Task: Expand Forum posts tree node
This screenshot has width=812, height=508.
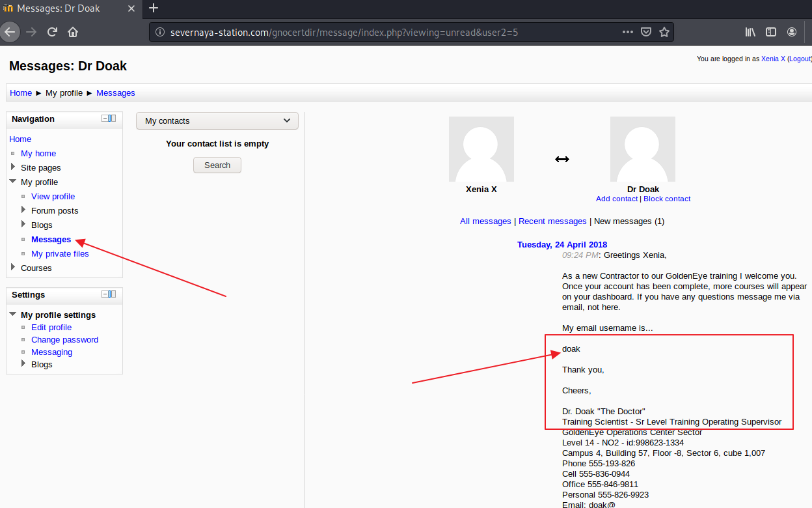Action: pyautogui.click(x=23, y=210)
